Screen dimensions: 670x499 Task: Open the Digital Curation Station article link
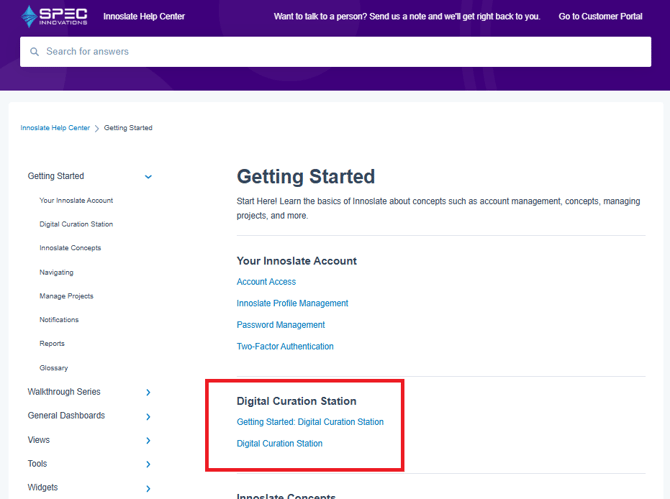tap(279, 444)
